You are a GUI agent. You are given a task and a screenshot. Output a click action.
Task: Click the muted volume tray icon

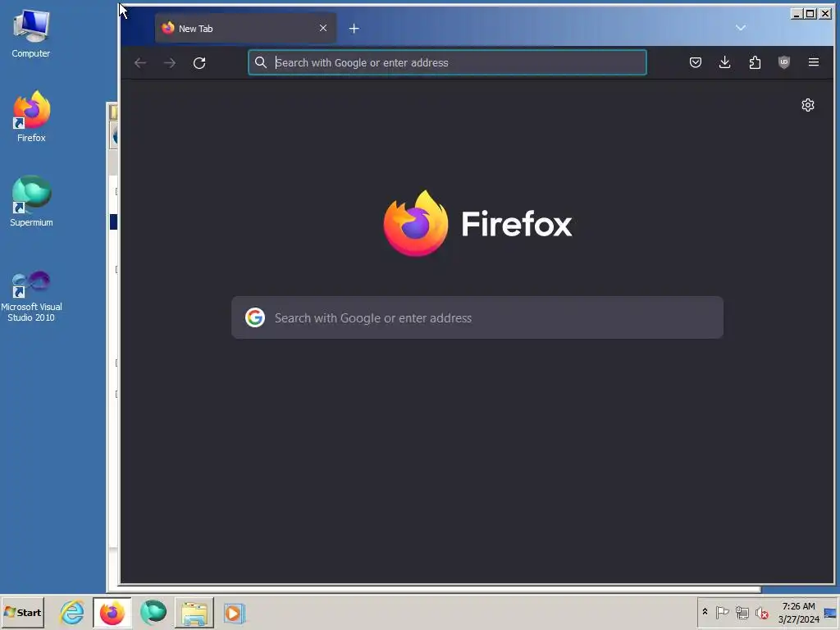click(x=762, y=612)
